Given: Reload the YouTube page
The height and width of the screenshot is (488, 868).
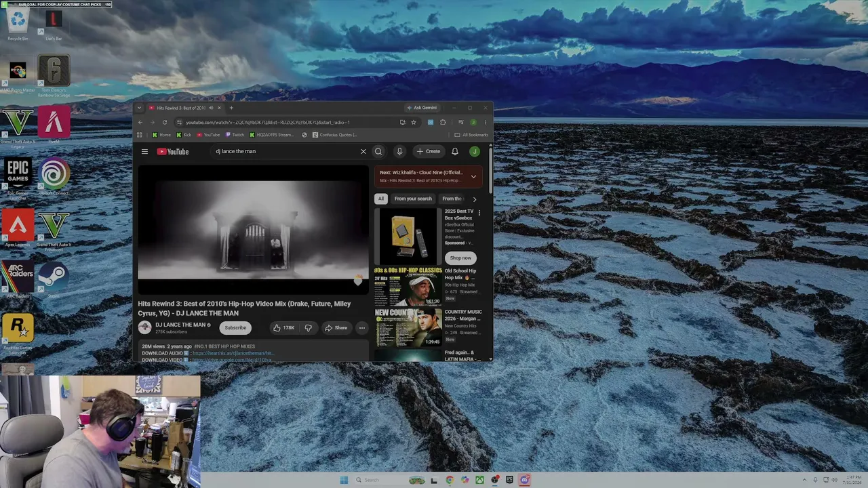Looking at the screenshot, I should coord(164,122).
